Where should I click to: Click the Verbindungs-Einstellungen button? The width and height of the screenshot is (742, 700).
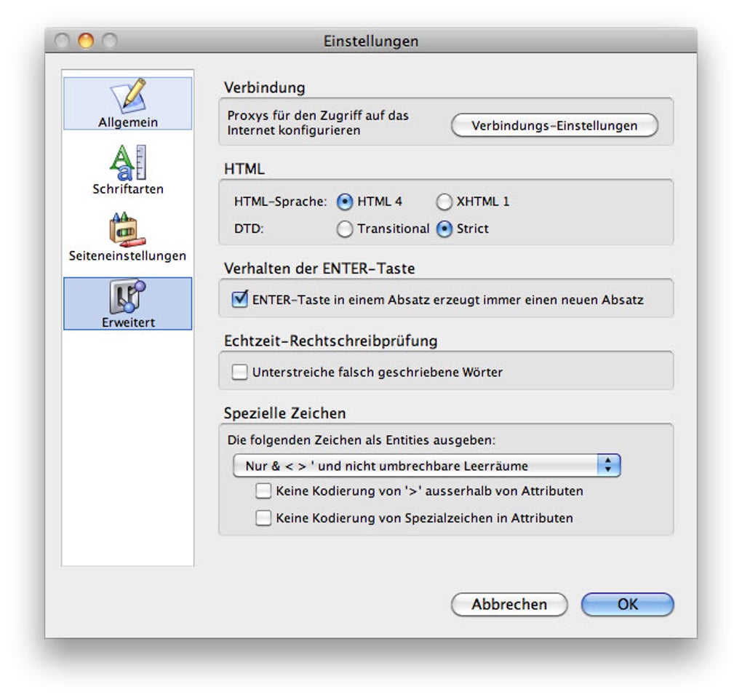[x=554, y=125]
